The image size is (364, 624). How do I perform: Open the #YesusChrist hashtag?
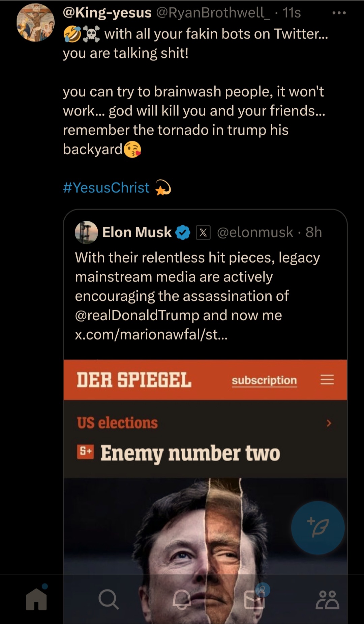(106, 188)
